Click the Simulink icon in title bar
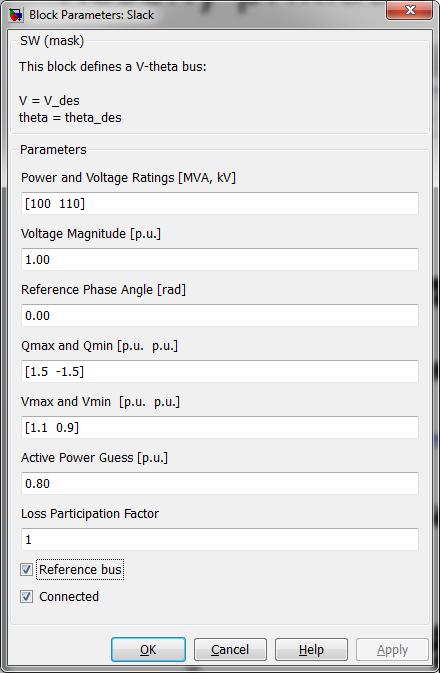Image resolution: width=440 pixels, height=673 pixels. click(x=16, y=15)
